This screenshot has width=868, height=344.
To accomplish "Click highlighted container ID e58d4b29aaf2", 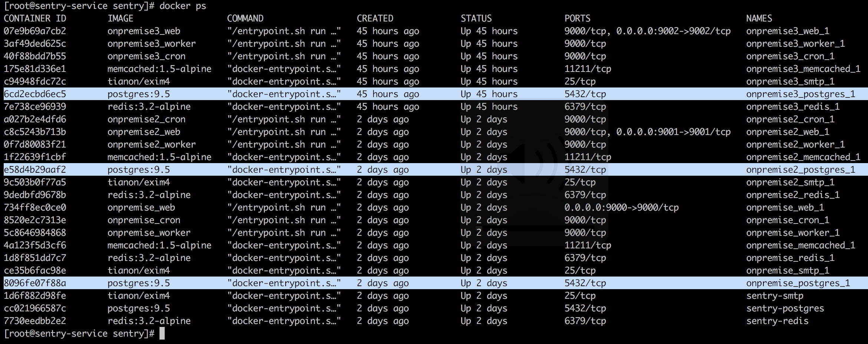I will (35, 170).
